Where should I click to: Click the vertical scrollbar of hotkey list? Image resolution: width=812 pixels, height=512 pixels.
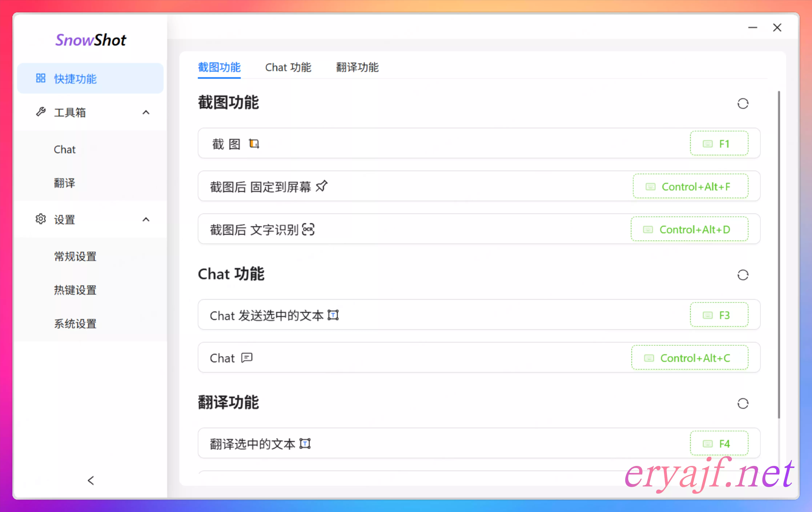pos(779,255)
